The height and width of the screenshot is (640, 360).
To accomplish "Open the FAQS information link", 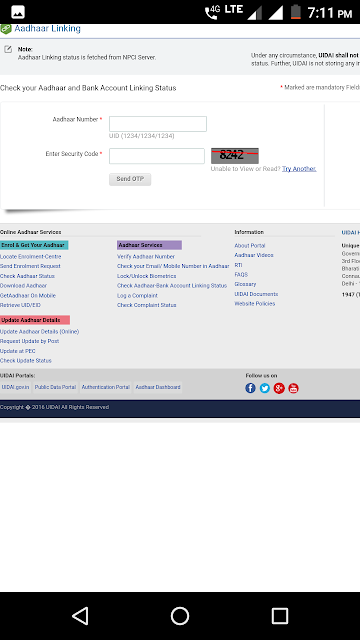I will pos(241,275).
